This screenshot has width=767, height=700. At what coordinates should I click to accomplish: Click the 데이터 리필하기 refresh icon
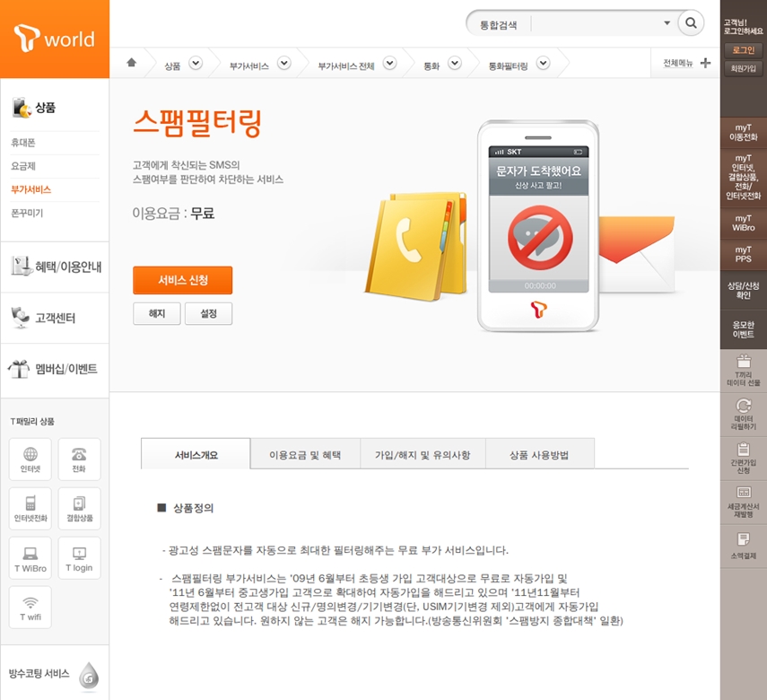click(743, 415)
